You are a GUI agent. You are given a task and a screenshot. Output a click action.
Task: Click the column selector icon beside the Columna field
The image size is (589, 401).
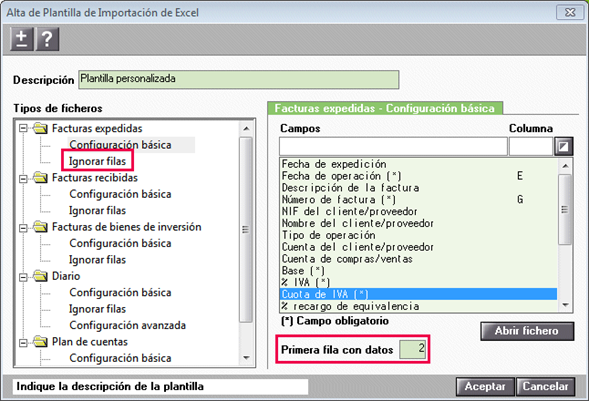pos(563,146)
